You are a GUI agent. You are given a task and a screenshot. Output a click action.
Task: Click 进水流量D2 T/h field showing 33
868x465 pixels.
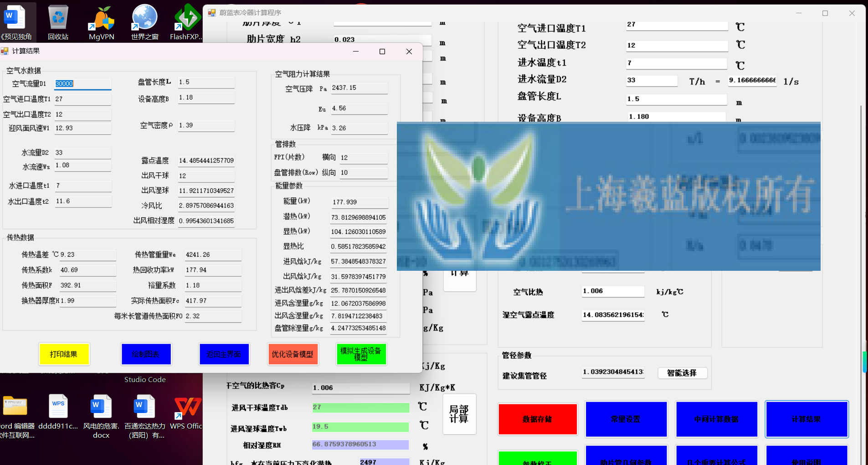652,81
